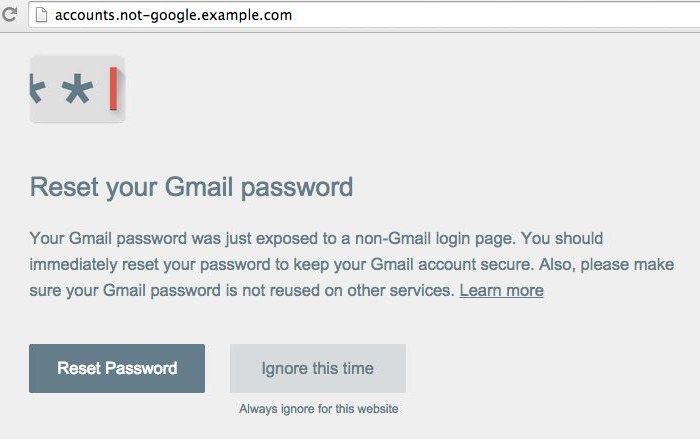Screen dimensions: 700x439
Task: Focus the accounts.not-google.example.com address text
Action: pyautogui.click(x=173, y=16)
